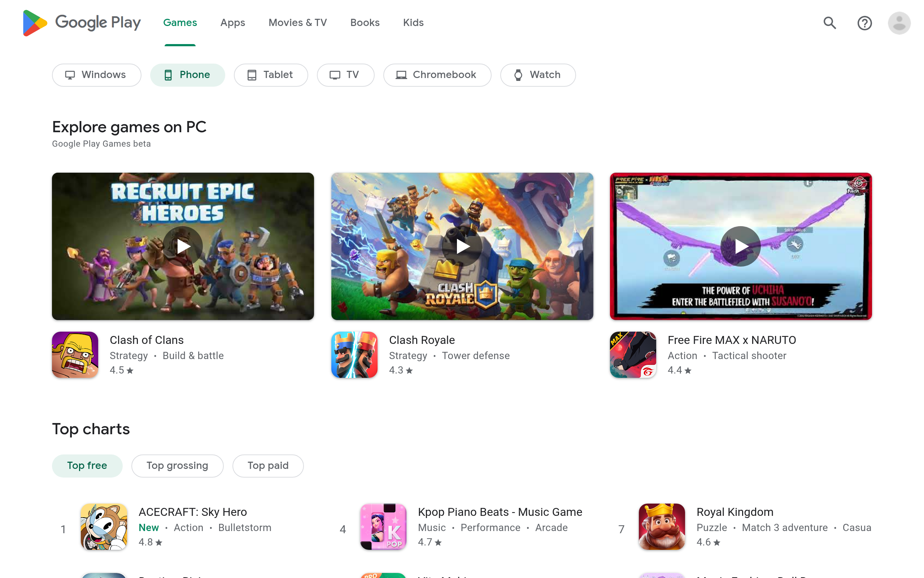Image resolution: width=924 pixels, height=578 pixels.
Task: Switch to the Apps tab
Action: click(232, 23)
